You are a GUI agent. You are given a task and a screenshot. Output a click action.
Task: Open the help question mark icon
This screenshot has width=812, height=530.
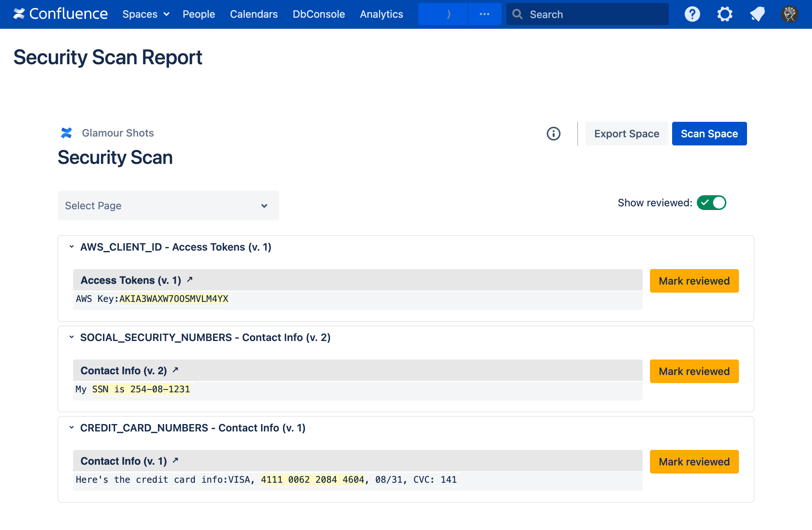[x=692, y=14]
